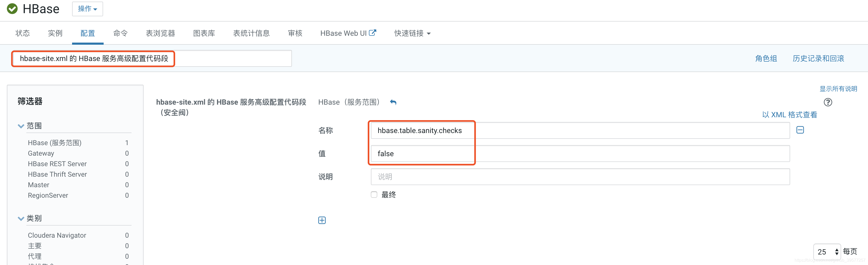Image resolution: width=868 pixels, height=265 pixels.
Task: Click the help question mark icon
Action: click(x=827, y=102)
